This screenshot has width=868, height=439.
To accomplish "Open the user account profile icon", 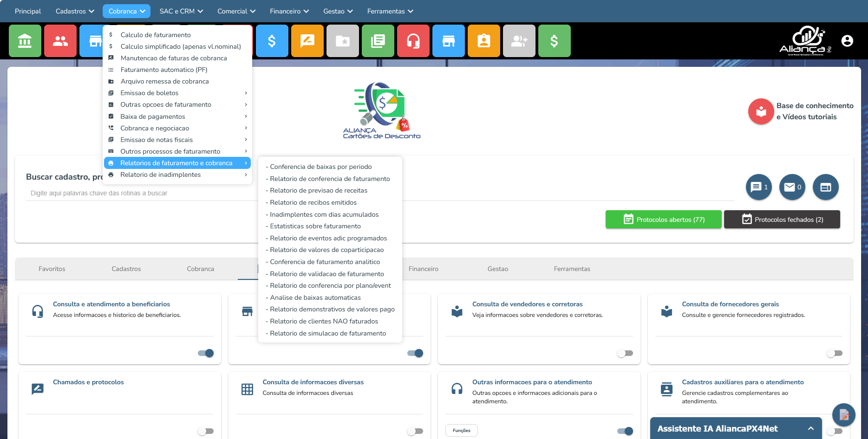I will [x=847, y=41].
